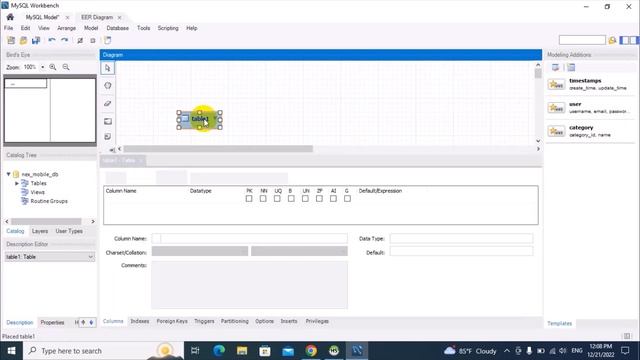640x360 pixels.
Task: Click the status bar icon at bottom right
Action: pos(627,336)
